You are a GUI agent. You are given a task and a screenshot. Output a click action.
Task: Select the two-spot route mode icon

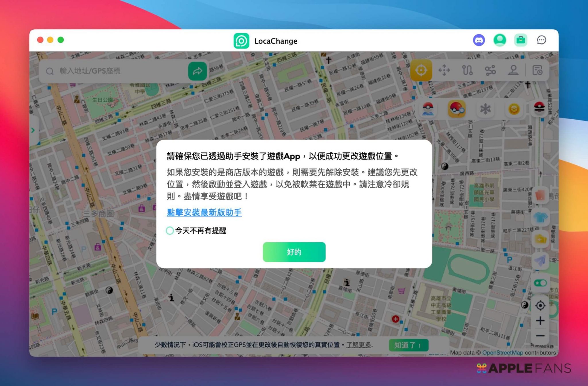(x=467, y=70)
